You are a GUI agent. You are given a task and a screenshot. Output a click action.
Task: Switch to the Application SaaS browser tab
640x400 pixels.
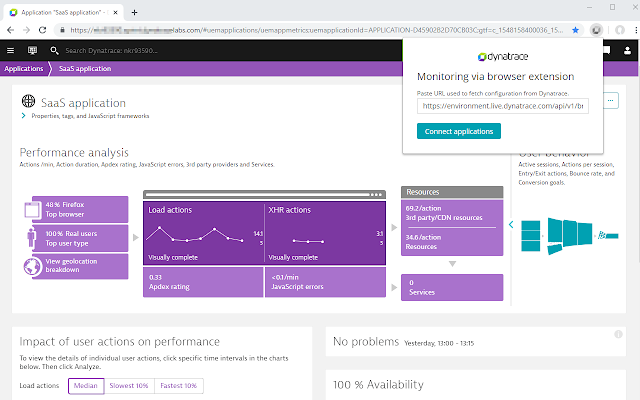click(61, 12)
